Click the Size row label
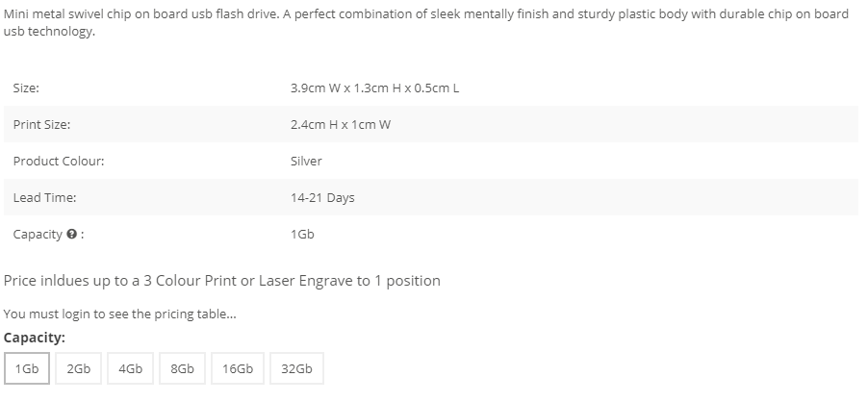The width and height of the screenshot is (868, 402). (26, 88)
